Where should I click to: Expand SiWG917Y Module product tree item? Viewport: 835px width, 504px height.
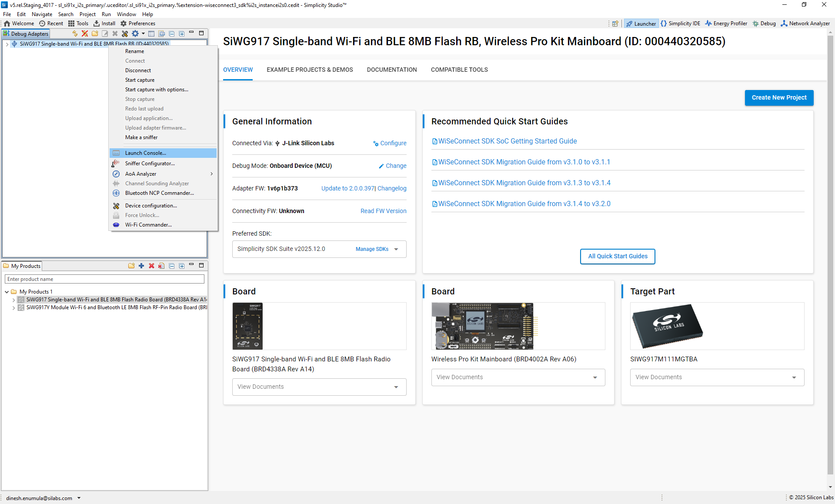(x=13, y=307)
